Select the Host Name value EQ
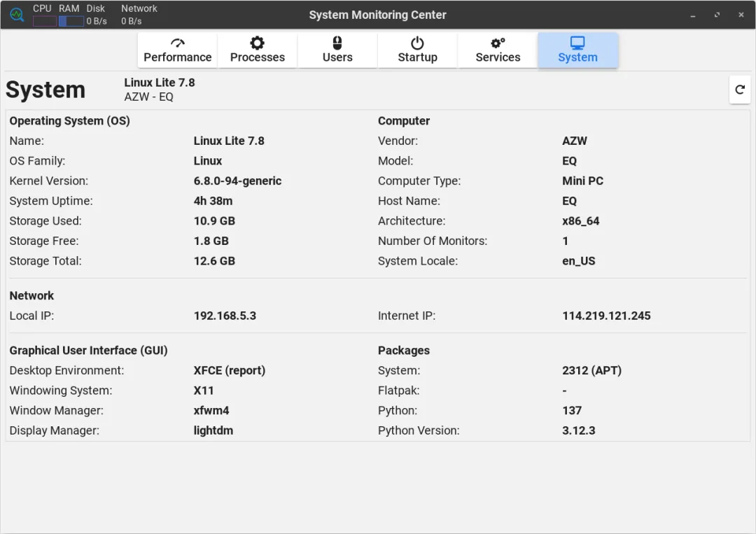The image size is (756, 534). [569, 201]
